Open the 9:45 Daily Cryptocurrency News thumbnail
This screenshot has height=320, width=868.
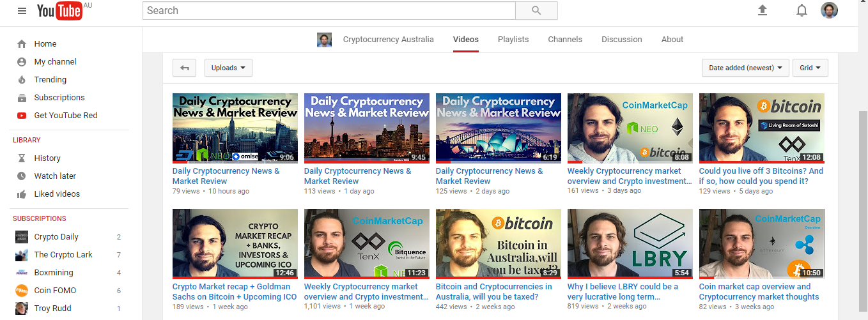pyautogui.click(x=367, y=128)
